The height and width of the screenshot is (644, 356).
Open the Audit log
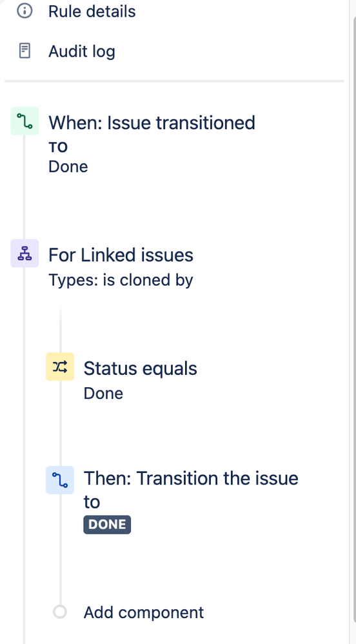pyautogui.click(x=82, y=52)
